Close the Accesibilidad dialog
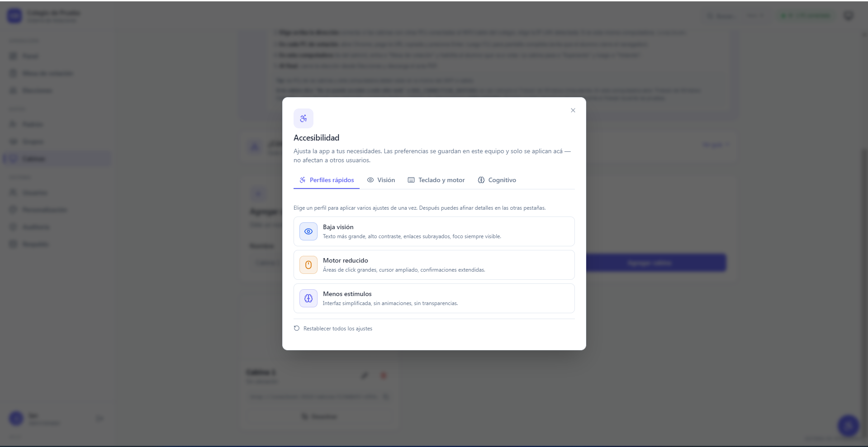 coord(573,110)
